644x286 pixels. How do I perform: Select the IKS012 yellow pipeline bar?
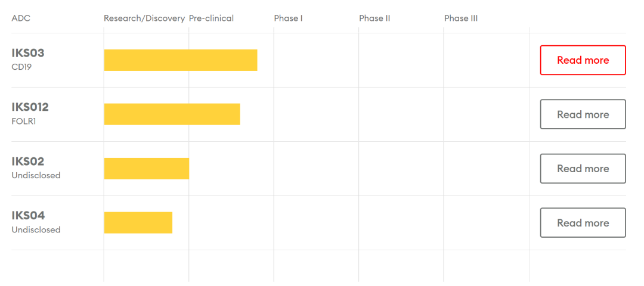(172, 114)
